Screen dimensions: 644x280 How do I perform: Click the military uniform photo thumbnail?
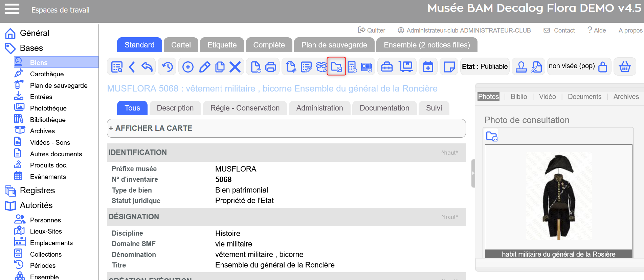coord(558,197)
